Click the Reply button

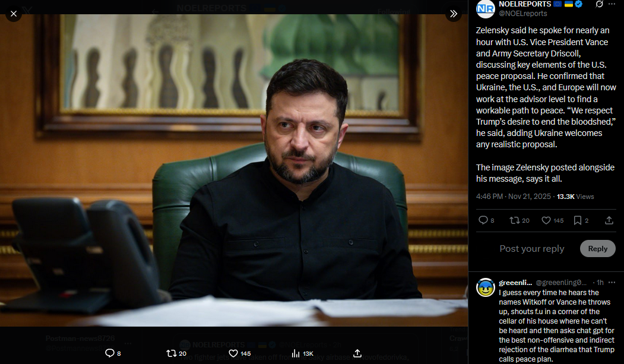[598, 249]
